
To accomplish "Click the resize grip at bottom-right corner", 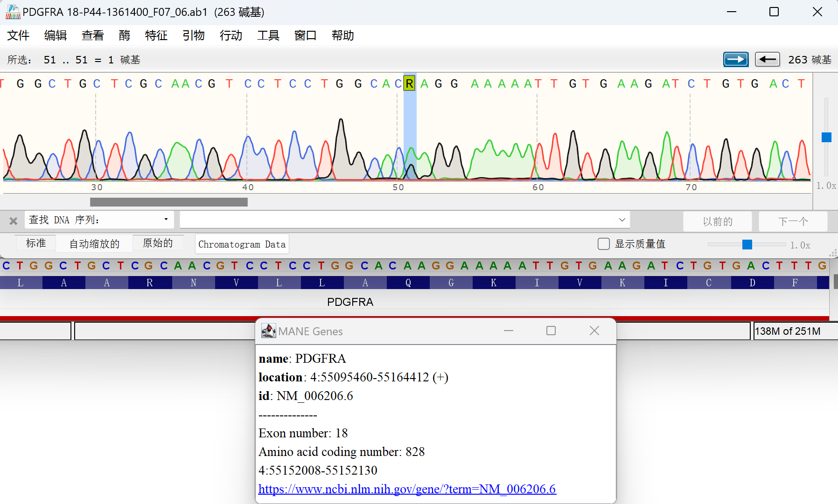I will point(833,254).
